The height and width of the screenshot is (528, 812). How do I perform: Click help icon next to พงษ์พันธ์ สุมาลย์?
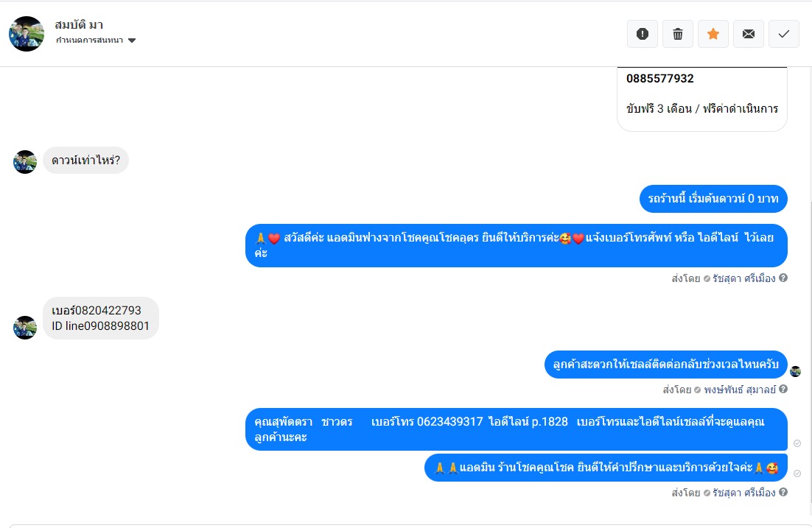pos(783,389)
